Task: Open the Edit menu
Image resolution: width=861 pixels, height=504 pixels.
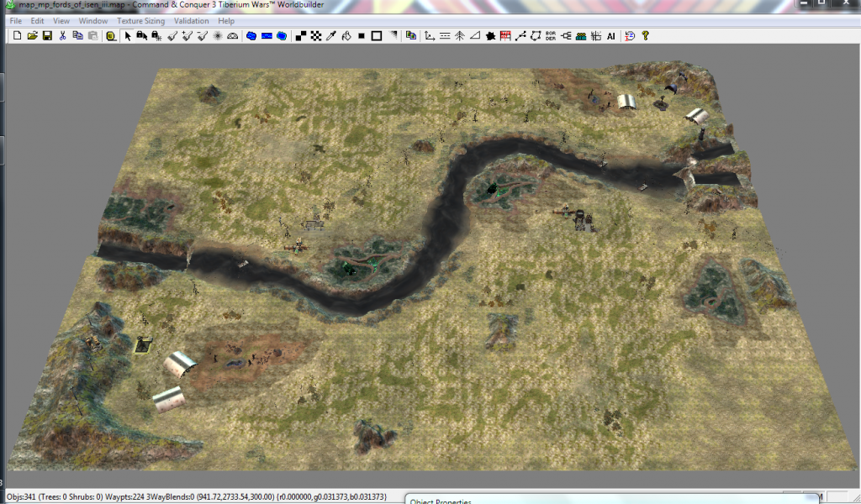Action: tap(37, 21)
